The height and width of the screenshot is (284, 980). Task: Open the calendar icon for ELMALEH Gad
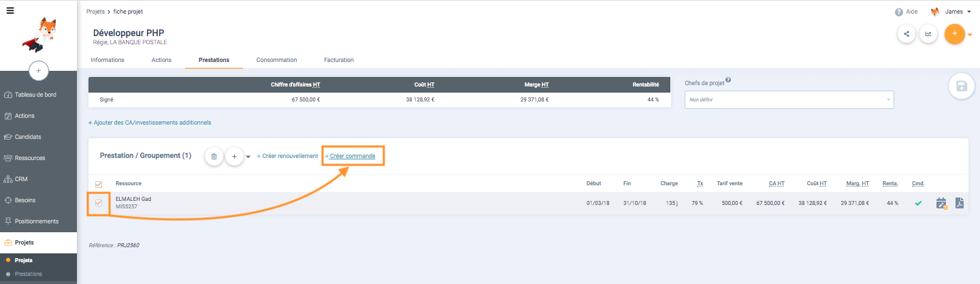pyautogui.click(x=941, y=203)
